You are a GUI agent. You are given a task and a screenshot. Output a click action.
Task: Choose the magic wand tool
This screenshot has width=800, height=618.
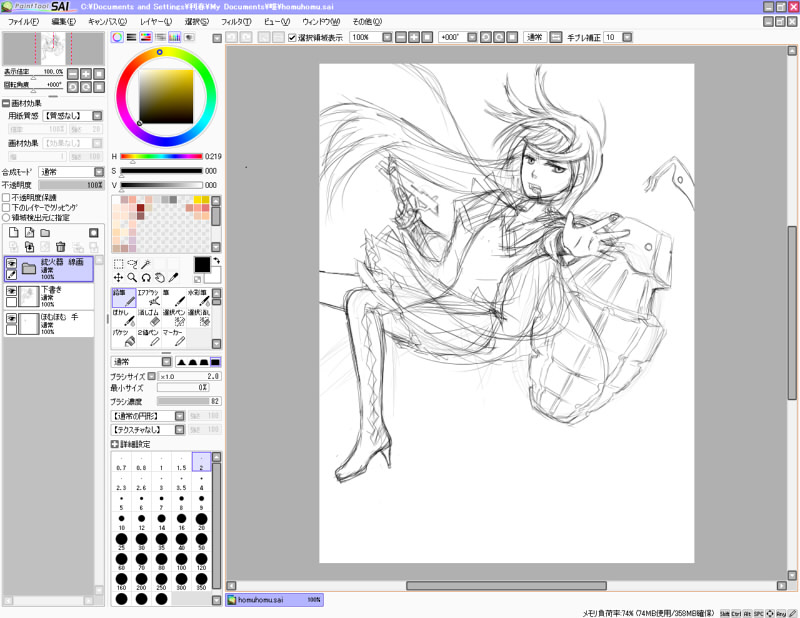tap(146, 264)
